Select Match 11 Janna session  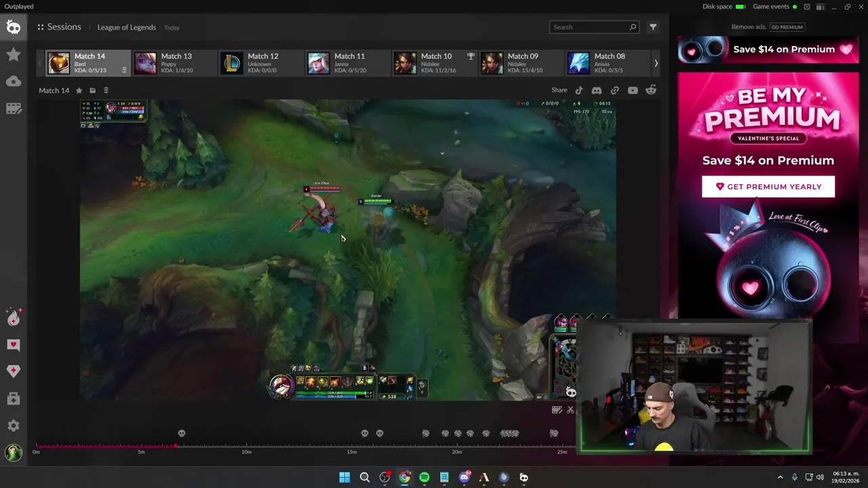[x=348, y=63]
